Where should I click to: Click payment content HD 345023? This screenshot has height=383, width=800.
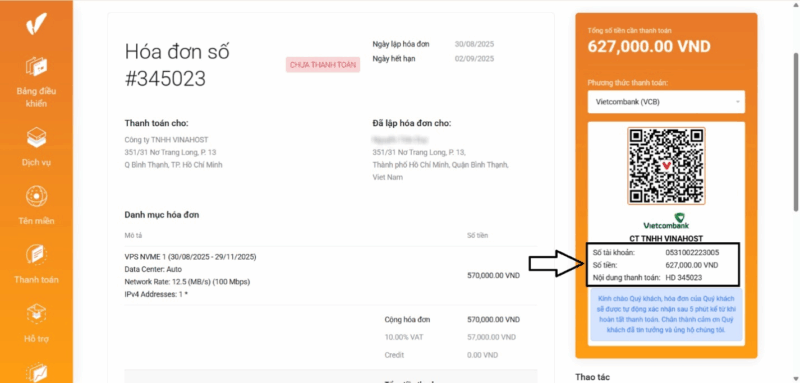[684, 278]
